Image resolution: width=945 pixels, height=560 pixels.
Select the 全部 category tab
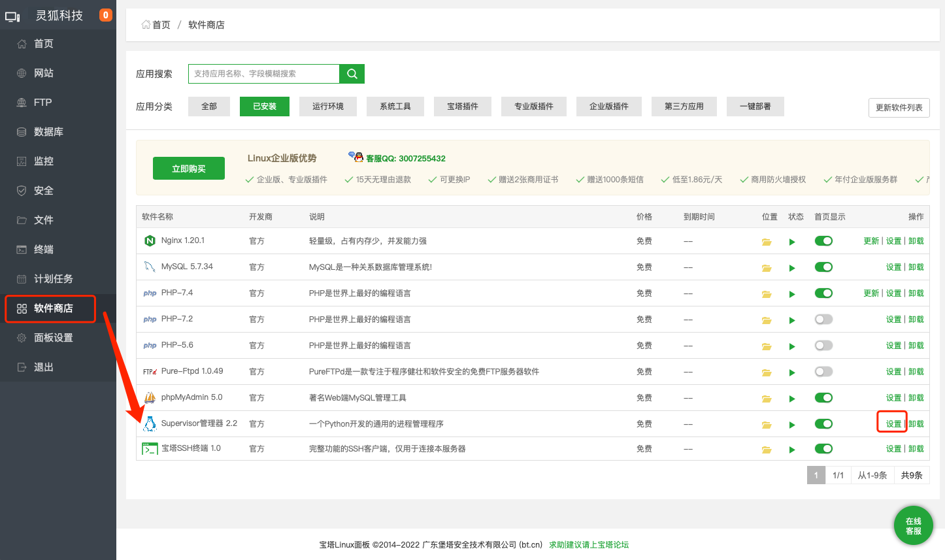coord(209,107)
